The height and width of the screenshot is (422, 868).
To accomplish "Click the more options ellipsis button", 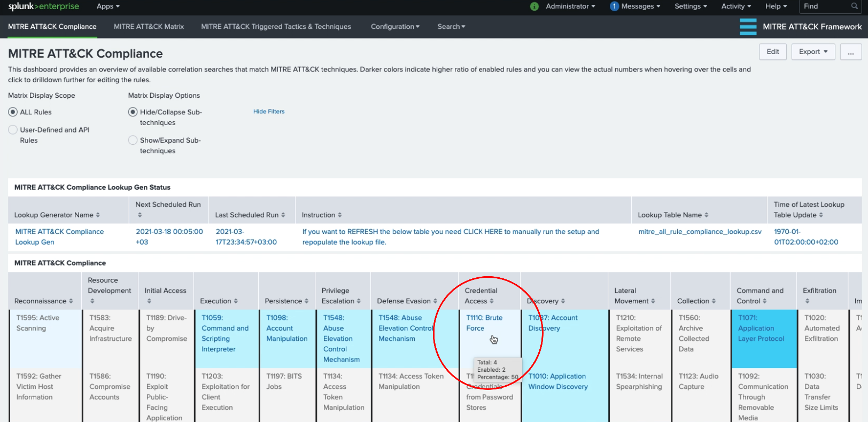I will [x=850, y=52].
